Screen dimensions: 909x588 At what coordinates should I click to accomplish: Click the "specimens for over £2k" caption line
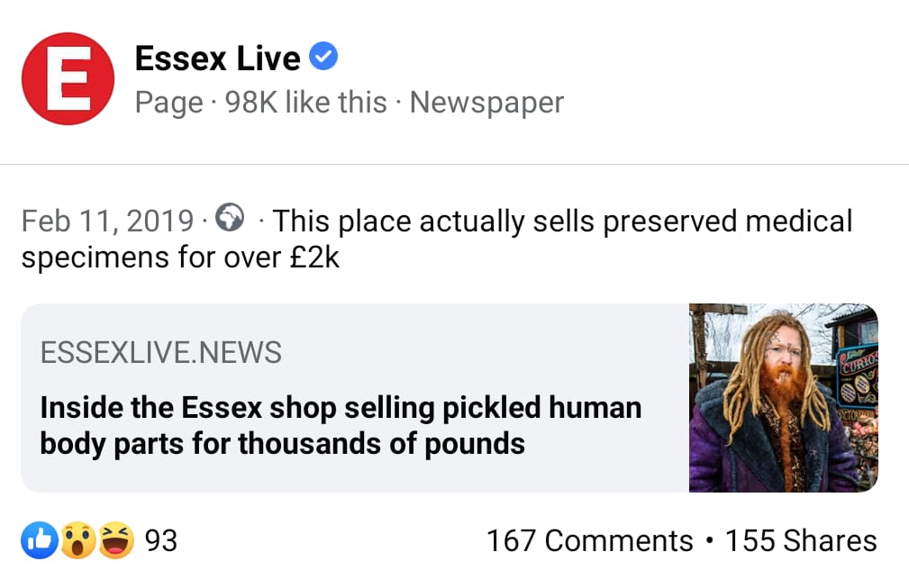(x=180, y=258)
